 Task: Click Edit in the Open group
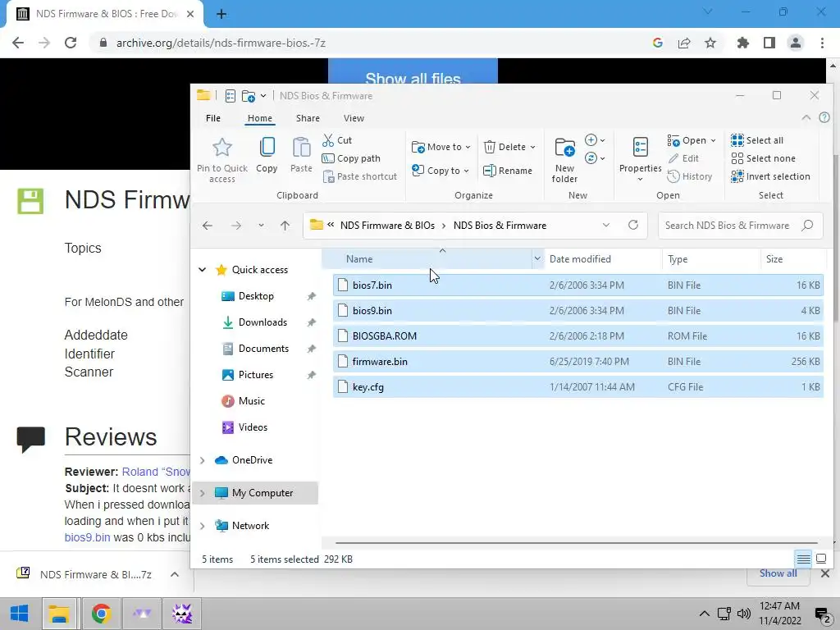tap(683, 158)
